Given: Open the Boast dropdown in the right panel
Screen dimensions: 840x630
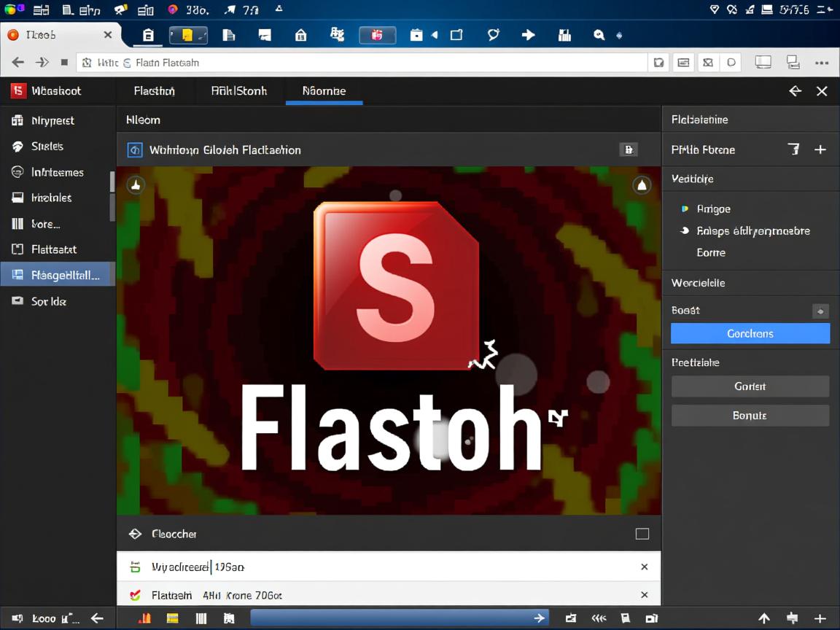Looking at the screenshot, I should click(821, 310).
